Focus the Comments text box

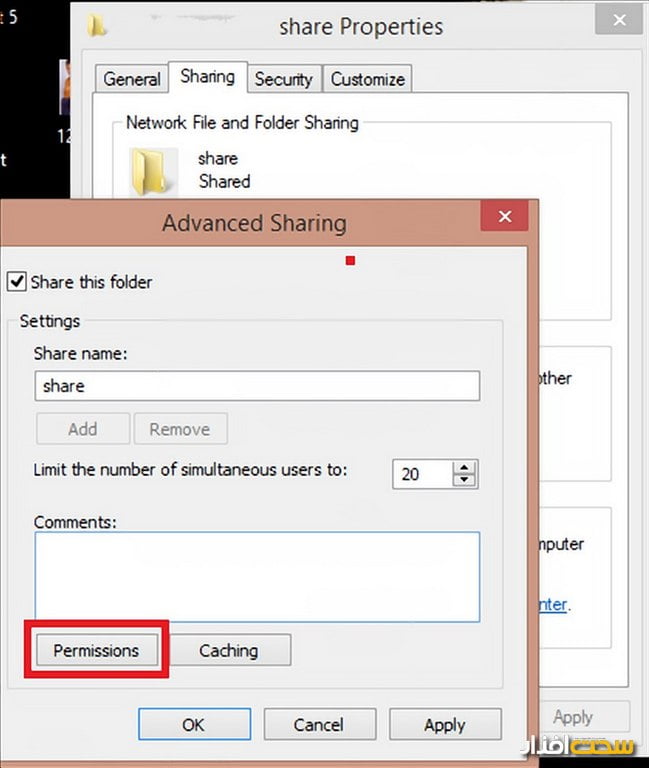coord(256,576)
